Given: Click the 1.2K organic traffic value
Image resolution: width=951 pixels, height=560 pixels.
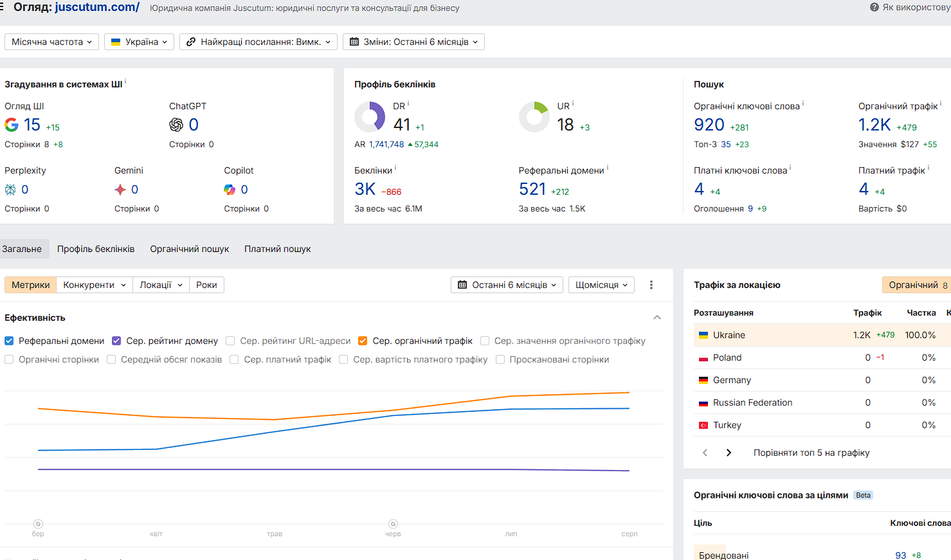Looking at the screenshot, I should pyautogui.click(x=874, y=125).
